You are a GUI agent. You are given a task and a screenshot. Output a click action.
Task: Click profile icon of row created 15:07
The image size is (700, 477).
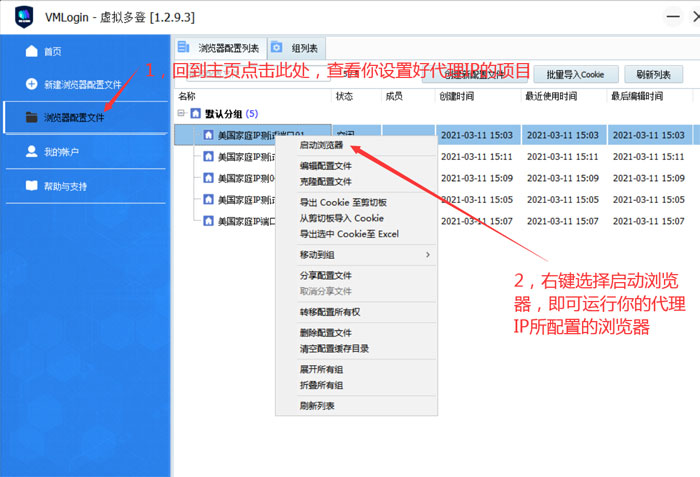pyautogui.click(x=208, y=221)
